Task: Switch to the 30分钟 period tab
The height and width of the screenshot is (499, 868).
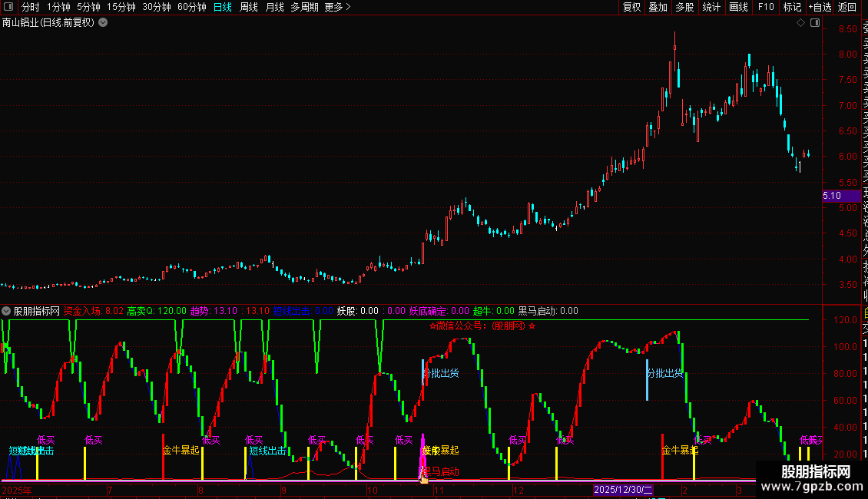Action: (x=157, y=7)
